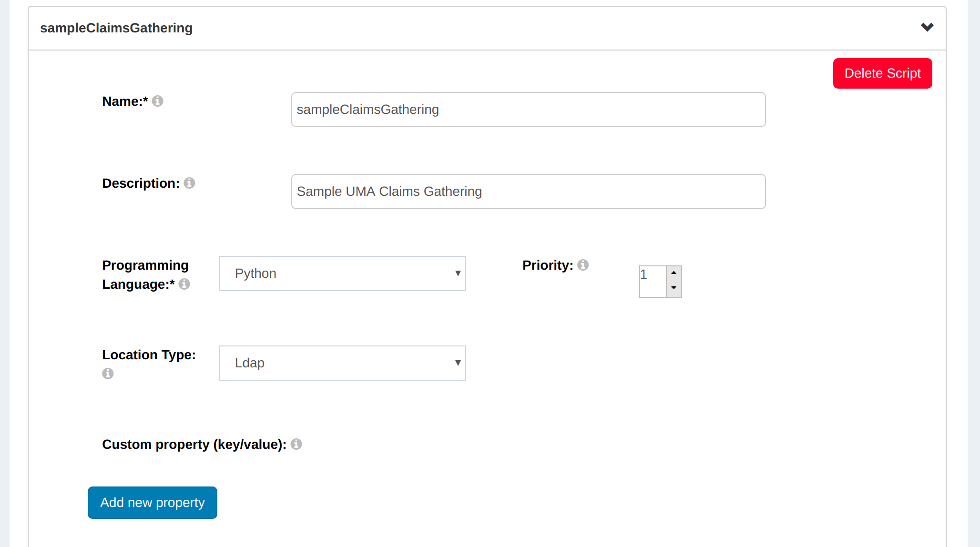
Task: Select the Name input field
Action: [528, 109]
